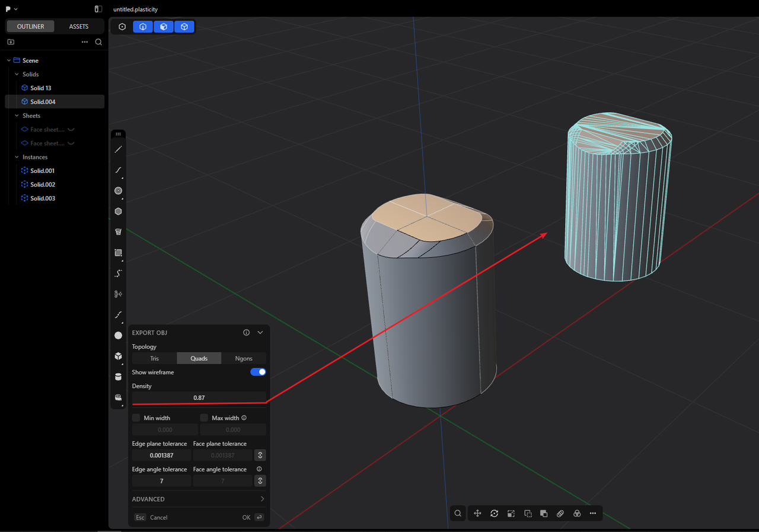
Task: Toggle the Show wireframe switch
Action: [258, 372]
